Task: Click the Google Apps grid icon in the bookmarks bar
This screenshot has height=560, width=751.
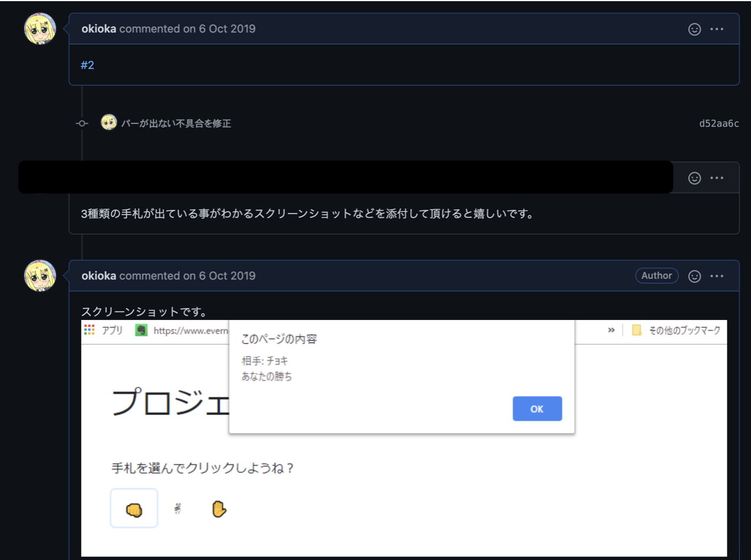Action: tap(89, 330)
